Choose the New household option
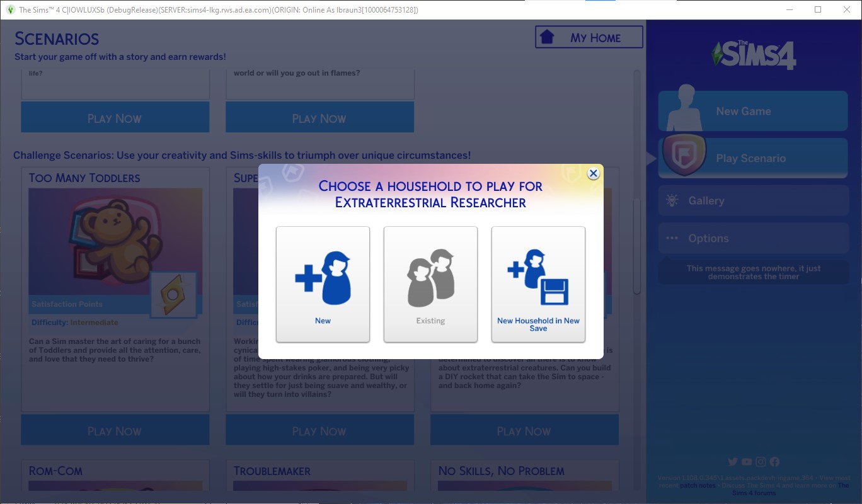The height and width of the screenshot is (504, 862). coord(323,284)
